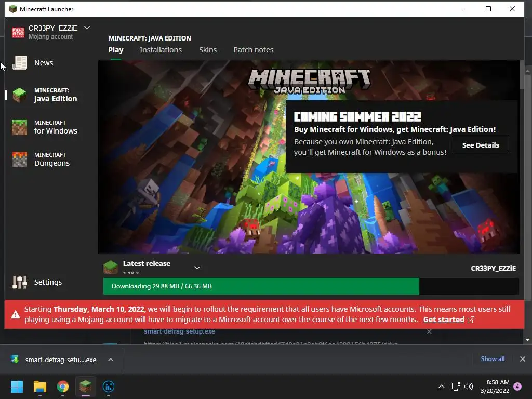The width and height of the screenshot is (532, 399).
Task: Click the Minecraft Launcher title bar icon
Action: pyautogui.click(x=13, y=9)
